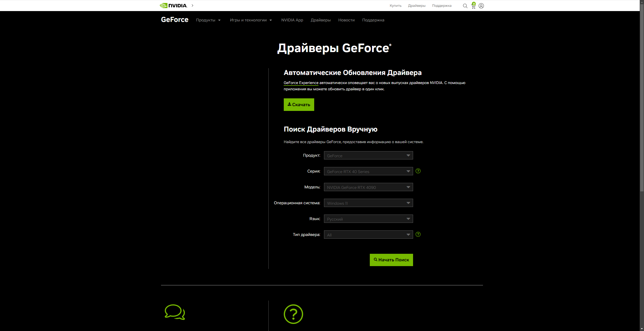This screenshot has height=331, width=644.
Task: Click the Начать Поиск search button
Action: click(391, 260)
